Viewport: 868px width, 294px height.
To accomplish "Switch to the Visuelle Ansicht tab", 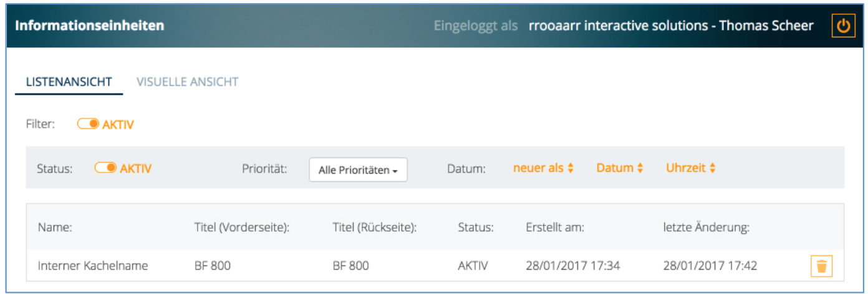I will [188, 82].
